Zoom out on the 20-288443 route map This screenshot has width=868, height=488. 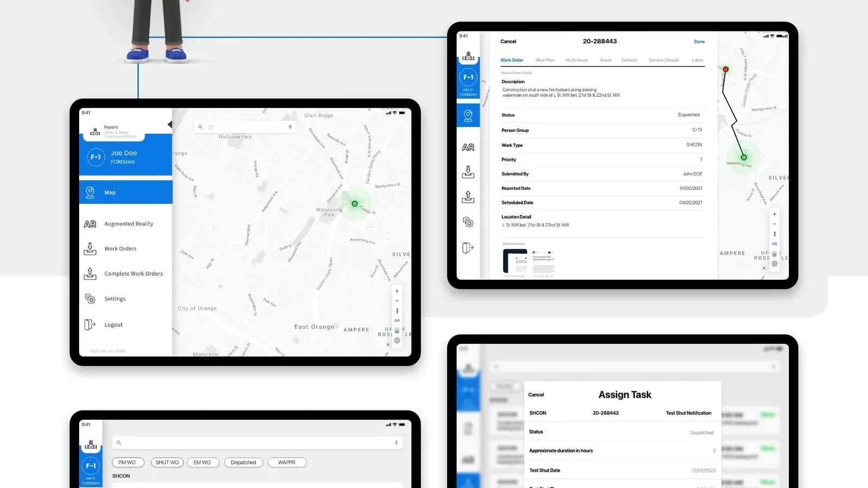(775, 224)
